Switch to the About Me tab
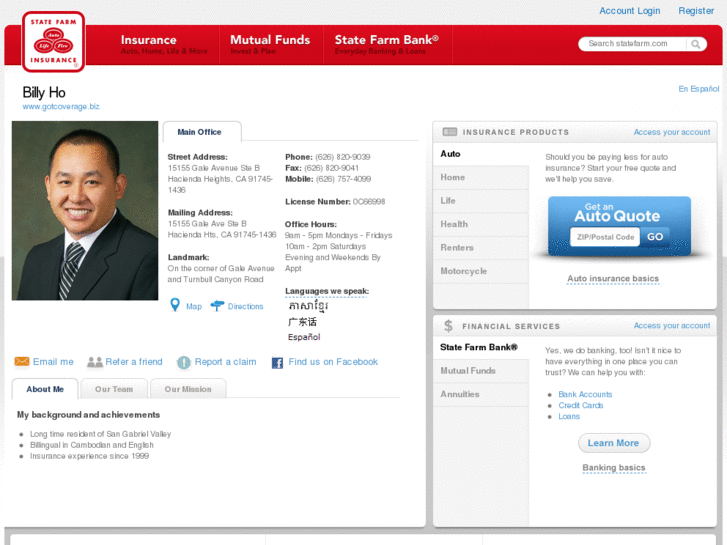 [45, 389]
